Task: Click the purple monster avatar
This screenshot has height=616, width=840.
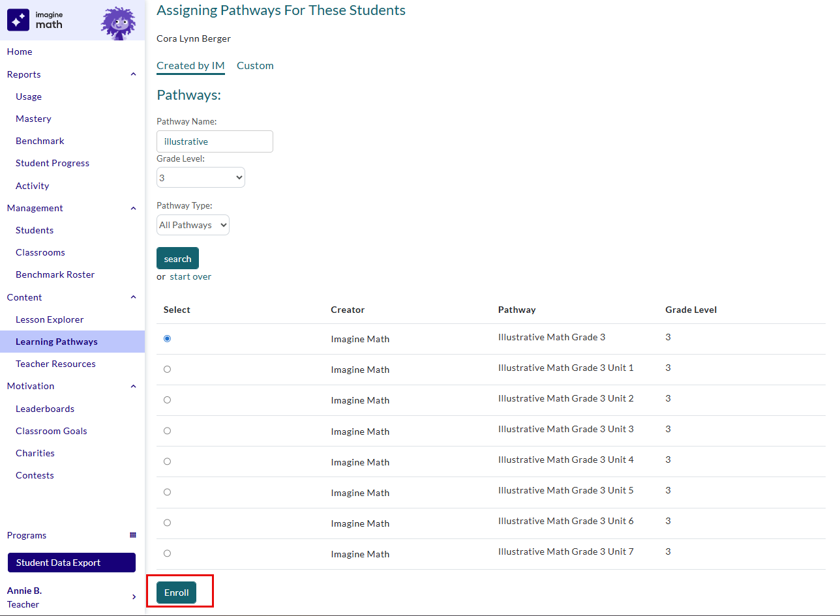Action: (117, 23)
